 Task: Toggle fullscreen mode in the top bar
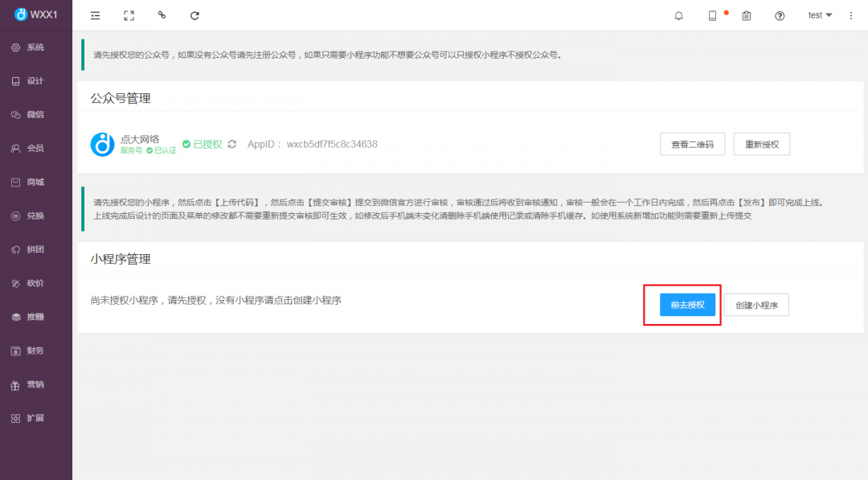(x=129, y=14)
